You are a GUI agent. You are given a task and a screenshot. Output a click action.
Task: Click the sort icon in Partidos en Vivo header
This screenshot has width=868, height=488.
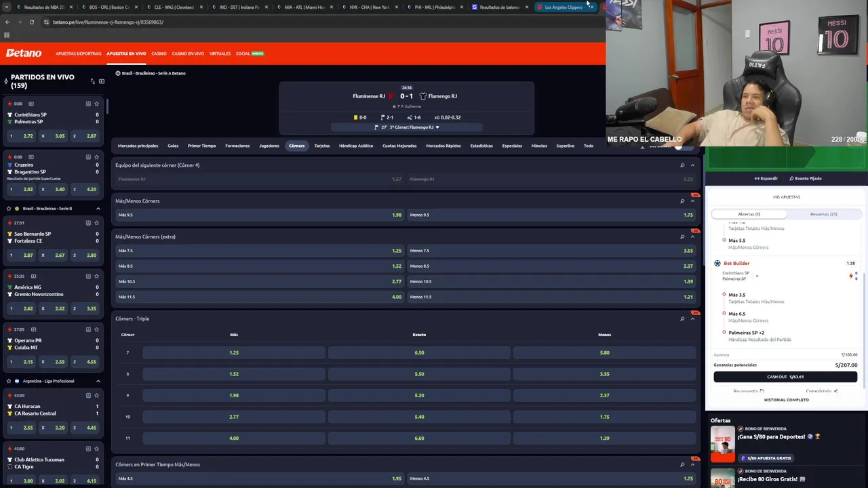click(x=93, y=81)
